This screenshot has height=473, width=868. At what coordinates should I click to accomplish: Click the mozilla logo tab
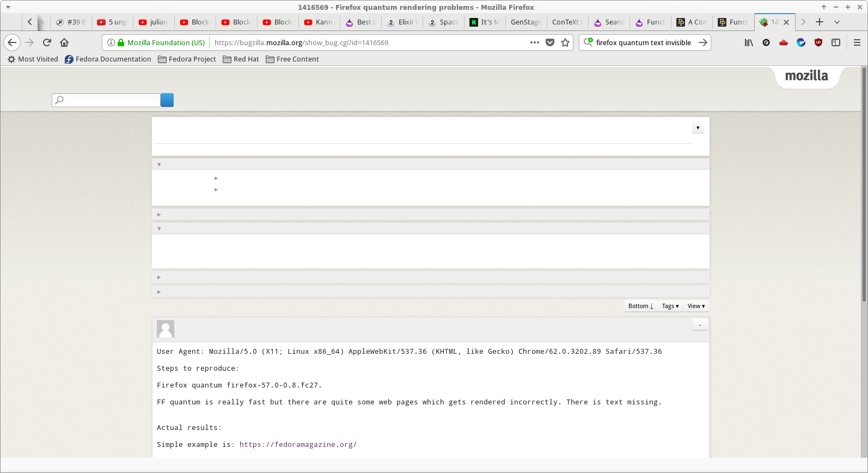[x=806, y=76]
